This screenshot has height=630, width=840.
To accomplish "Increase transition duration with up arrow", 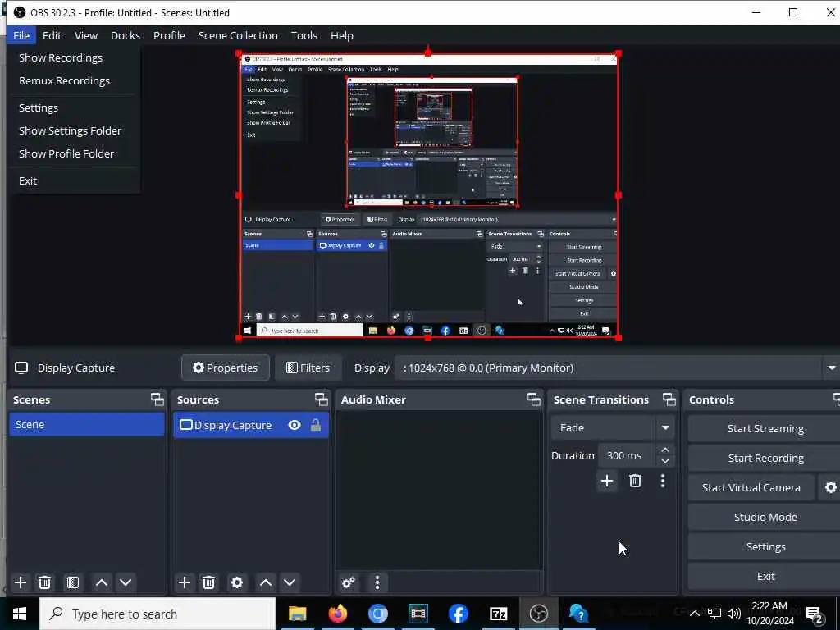I will 664,450.
